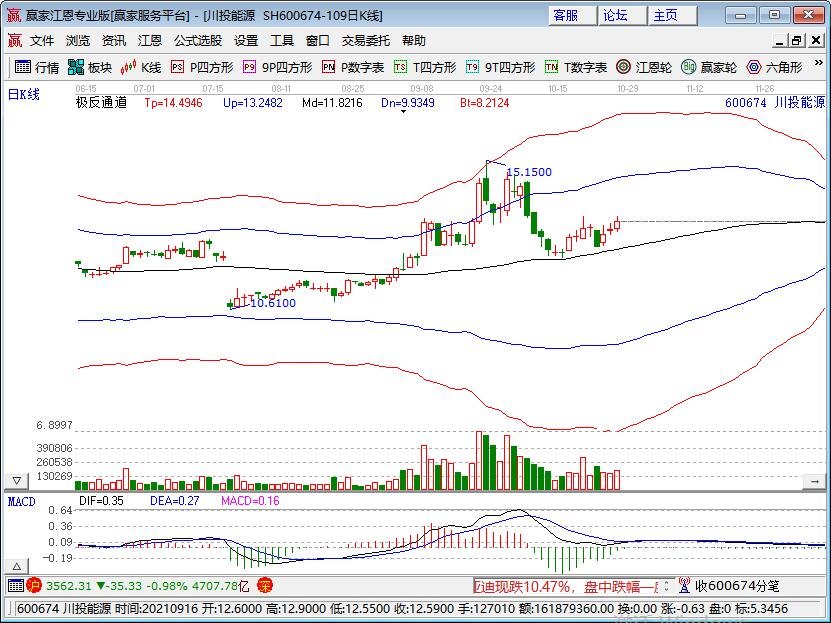
Task: Select the 六角形 hexagon tool
Action: [775, 67]
